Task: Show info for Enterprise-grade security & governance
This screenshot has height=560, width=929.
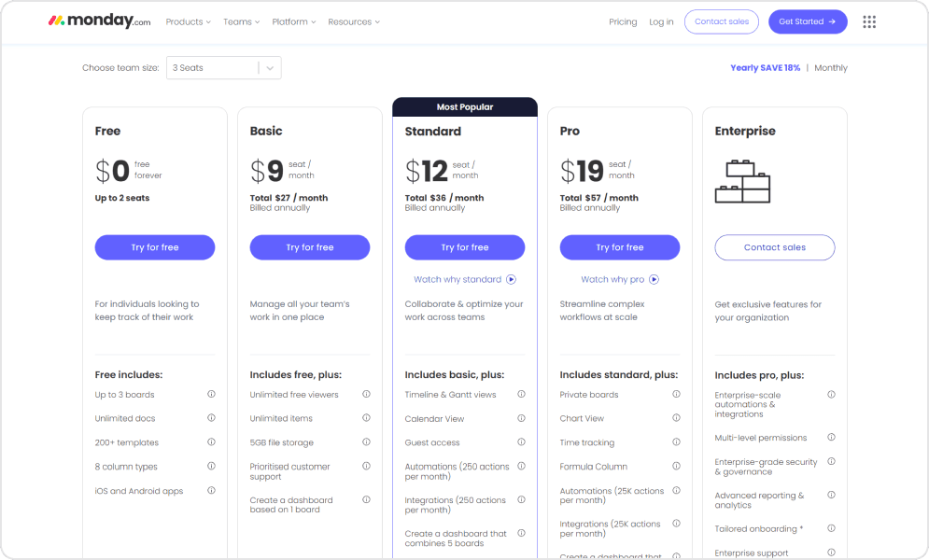Action: 831,462
